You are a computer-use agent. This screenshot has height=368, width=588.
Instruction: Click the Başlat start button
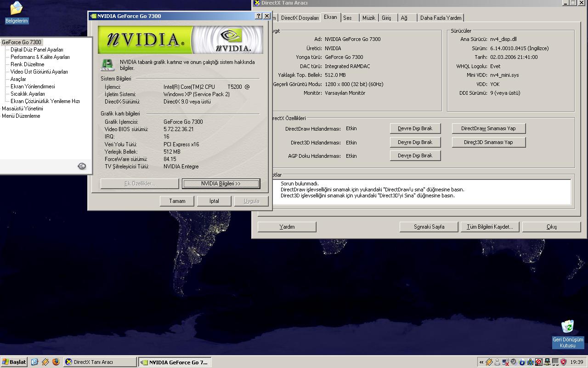[x=14, y=362]
